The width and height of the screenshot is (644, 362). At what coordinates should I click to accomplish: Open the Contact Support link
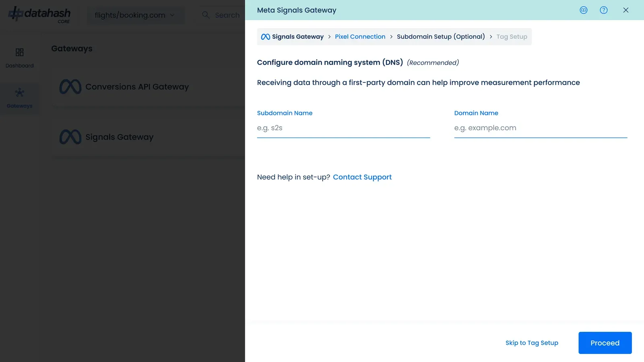tap(362, 177)
